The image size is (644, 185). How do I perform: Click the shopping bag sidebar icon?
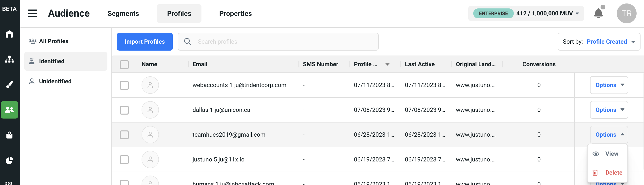[9, 135]
